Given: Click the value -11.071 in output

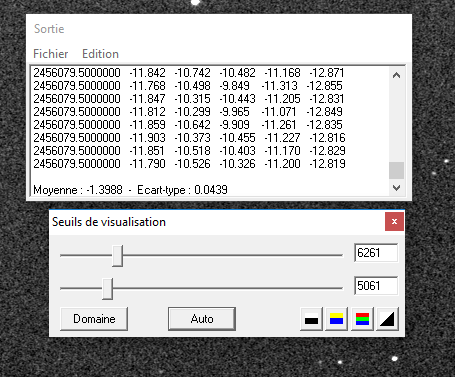Looking at the screenshot, I should [x=279, y=112].
